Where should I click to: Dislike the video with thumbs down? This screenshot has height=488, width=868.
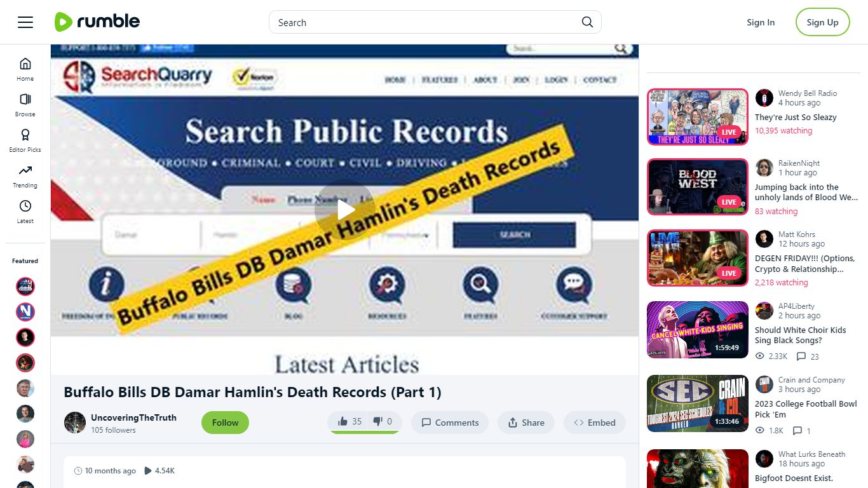383,421
